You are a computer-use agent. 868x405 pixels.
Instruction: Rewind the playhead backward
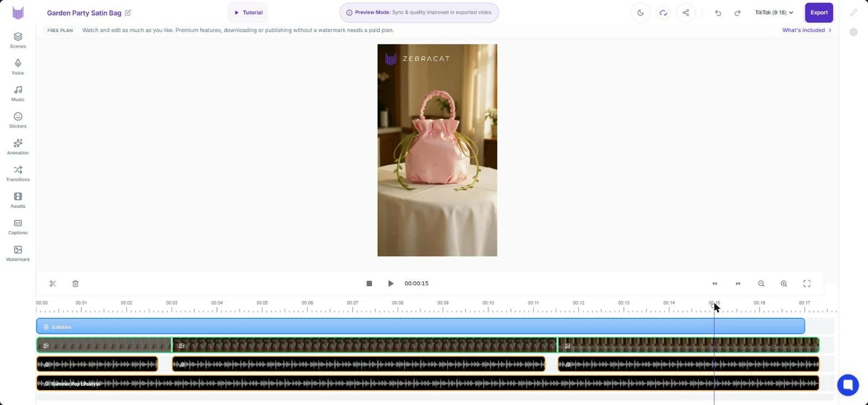[715, 284]
